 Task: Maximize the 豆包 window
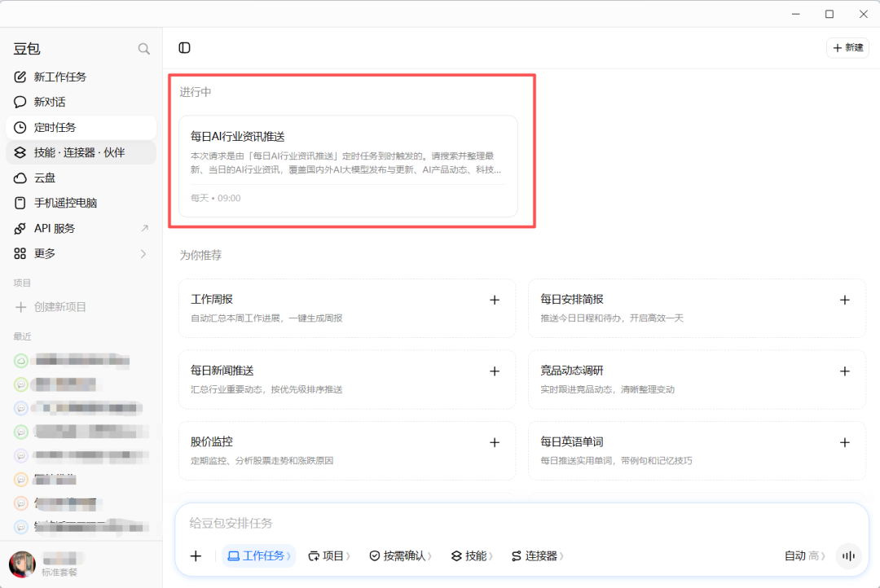[829, 14]
